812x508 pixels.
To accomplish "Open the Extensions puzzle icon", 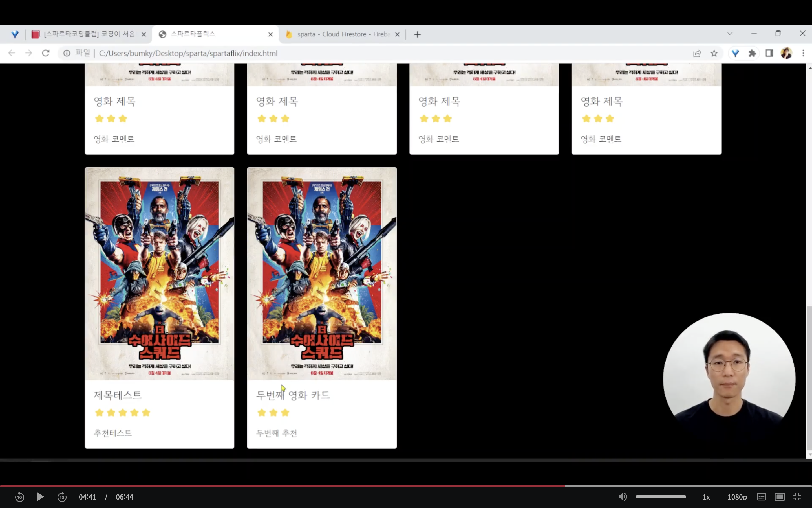I will (752, 53).
